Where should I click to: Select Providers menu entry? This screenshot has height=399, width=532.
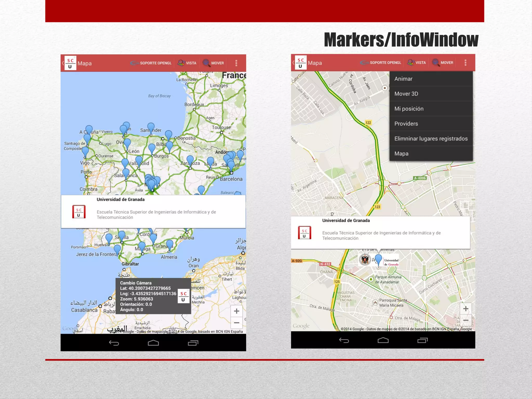click(x=431, y=124)
